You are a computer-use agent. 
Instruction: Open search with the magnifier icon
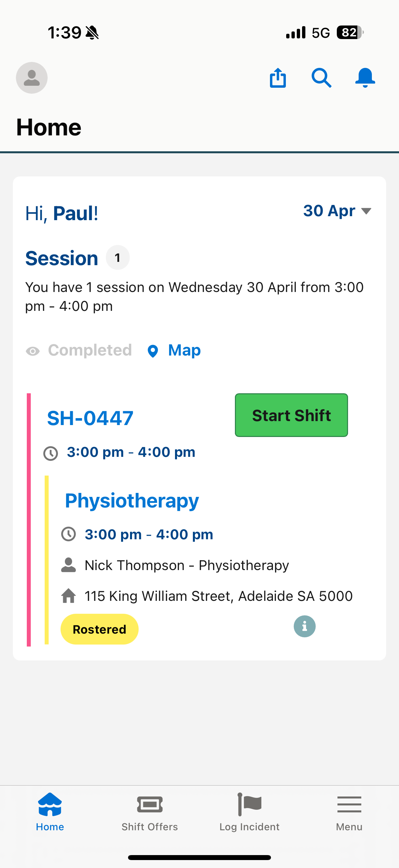click(x=321, y=78)
